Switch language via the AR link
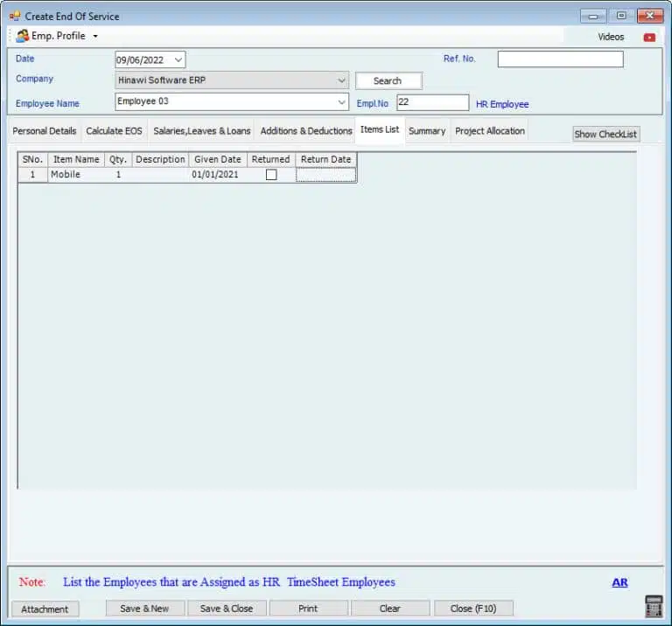 pos(619,582)
